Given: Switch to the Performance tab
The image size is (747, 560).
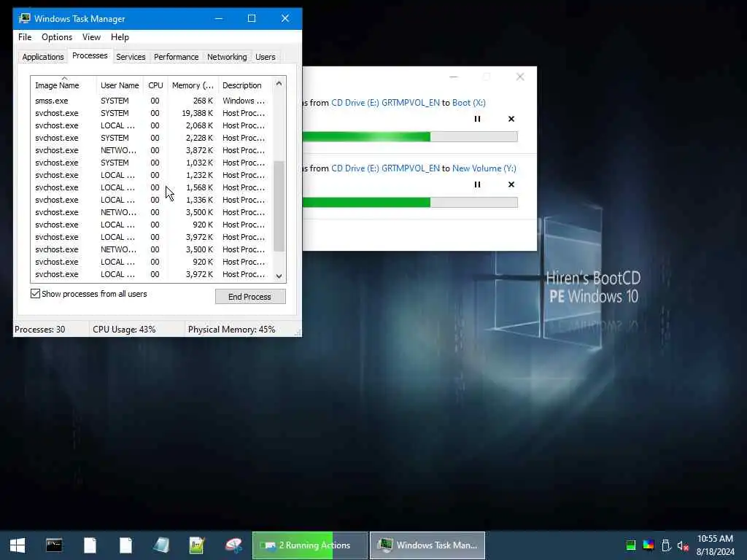Looking at the screenshot, I should coord(177,57).
